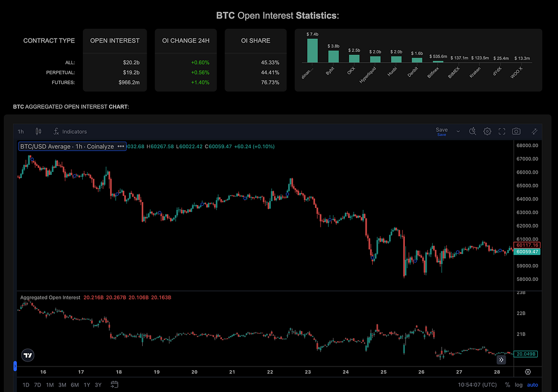Click the BitMEX $137.1m label
Screen dimensions: 558x392
(x=459, y=58)
